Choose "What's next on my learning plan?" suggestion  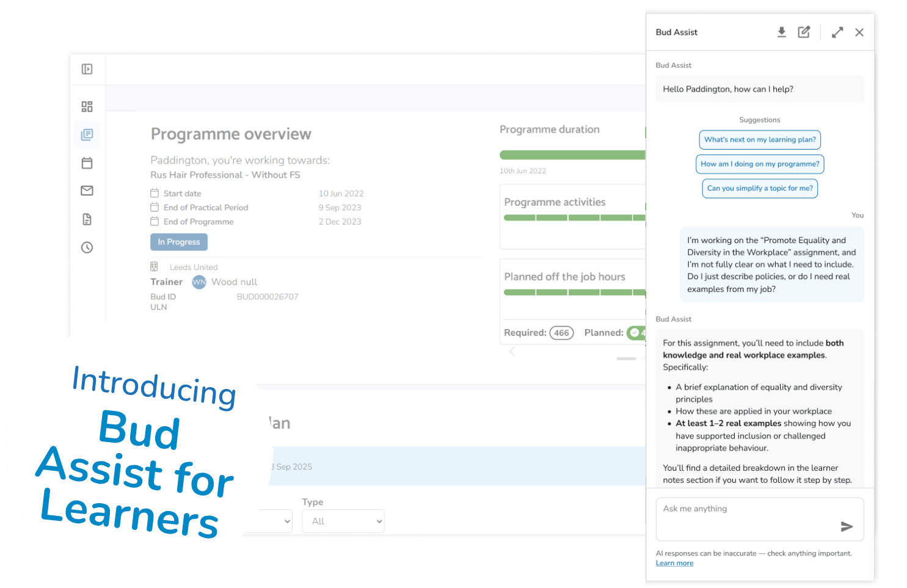pyautogui.click(x=760, y=140)
